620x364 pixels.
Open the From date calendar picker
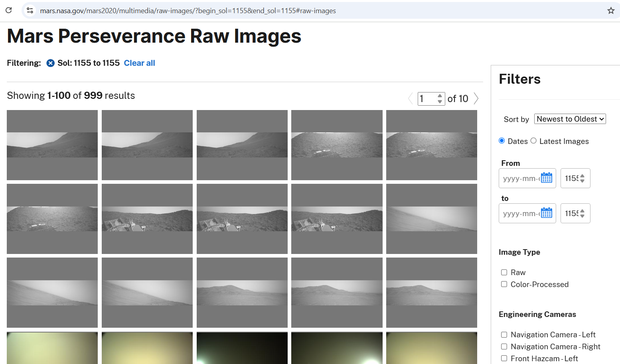(x=546, y=178)
